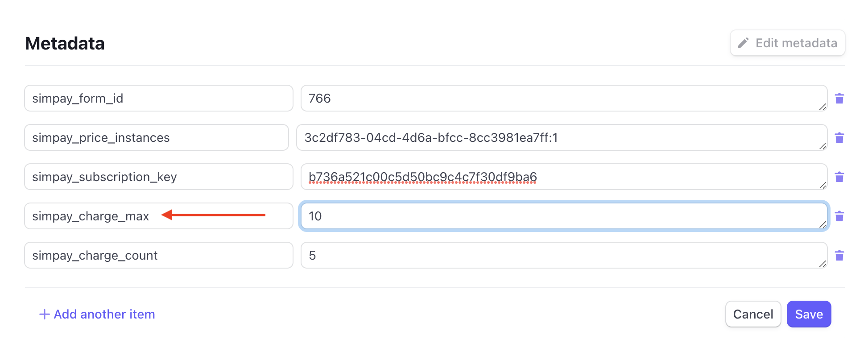Viewport: 868px width, 356px height.
Task: Click the pencil icon in Edit metadata
Action: pos(743,43)
